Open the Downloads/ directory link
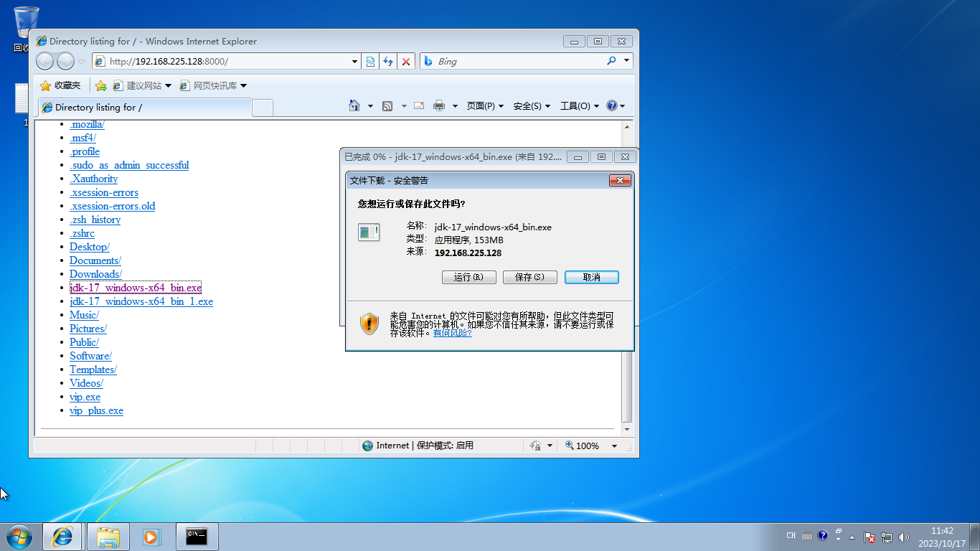The width and height of the screenshot is (980, 551). point(94,273)
